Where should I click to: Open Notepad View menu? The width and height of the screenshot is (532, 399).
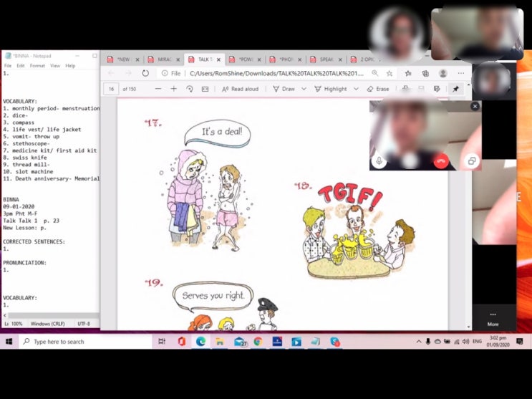click(x=55, y=65)
